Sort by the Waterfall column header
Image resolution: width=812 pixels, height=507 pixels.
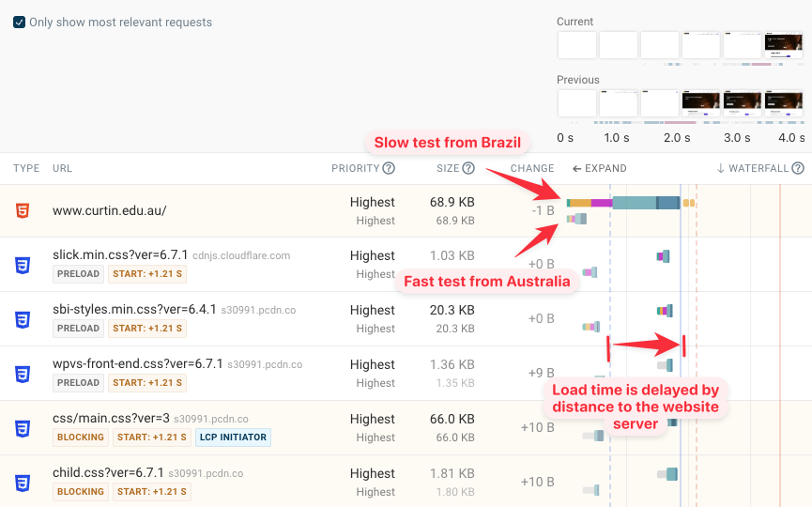pyautogui.click(x=753, y=168)
